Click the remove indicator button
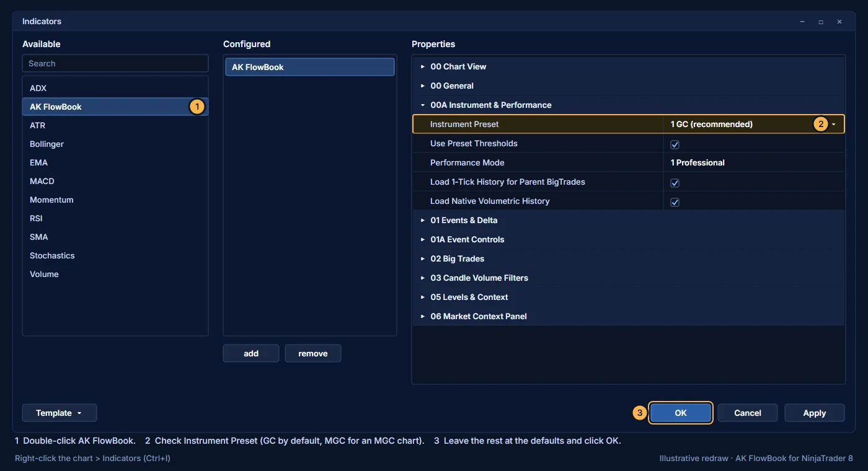Screen dimensions: 868x471 (x=313, y=353)
